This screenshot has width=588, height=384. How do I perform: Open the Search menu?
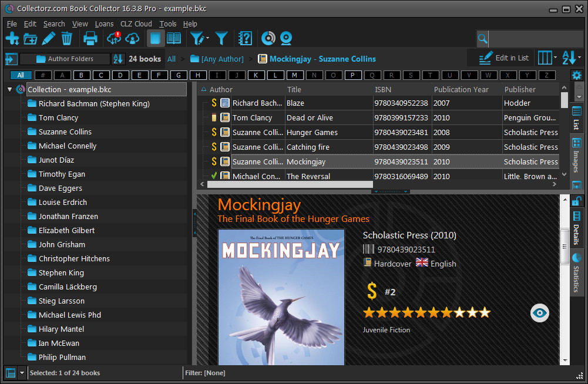click(54, 24)
